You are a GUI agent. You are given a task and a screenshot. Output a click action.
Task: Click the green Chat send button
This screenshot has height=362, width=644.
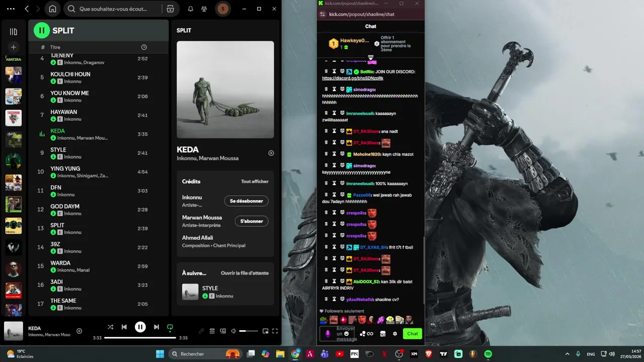(x=413, y=334)
